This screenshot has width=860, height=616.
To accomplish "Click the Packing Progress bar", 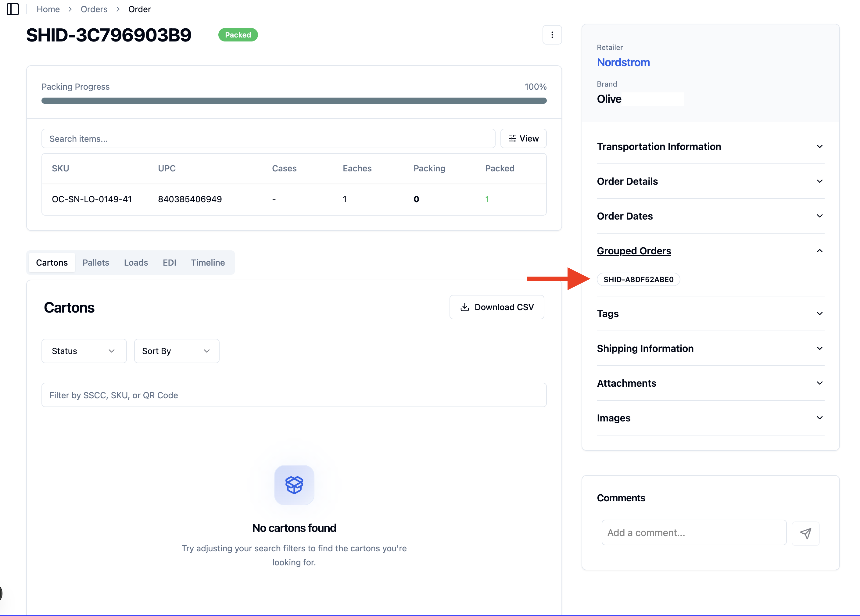I will (294, 100).
